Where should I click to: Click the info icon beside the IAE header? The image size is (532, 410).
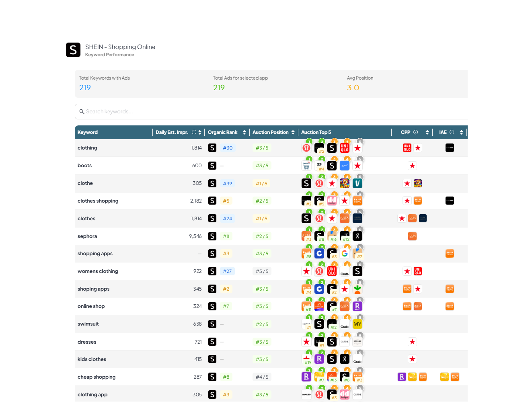click(452, 132)
